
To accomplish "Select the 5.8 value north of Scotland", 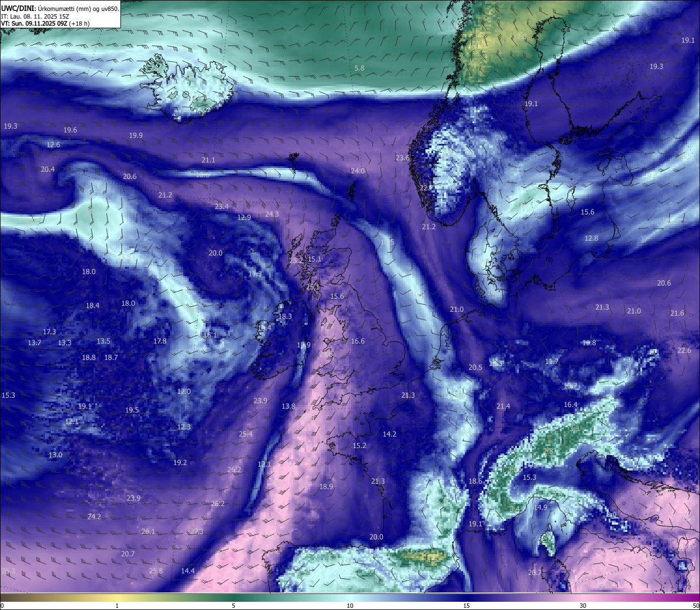I will [x=359, y=68].
